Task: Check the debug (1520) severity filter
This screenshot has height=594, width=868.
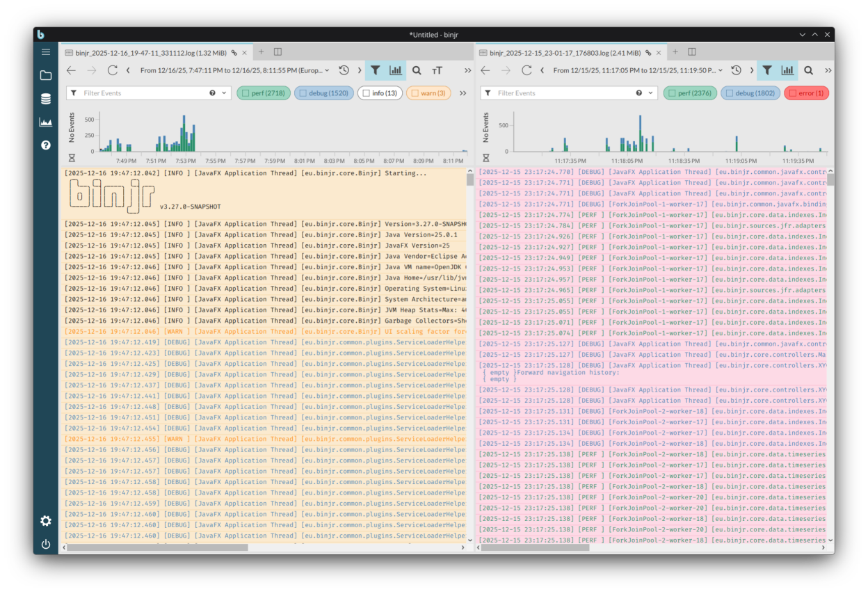Action: [x=324, y=93]
